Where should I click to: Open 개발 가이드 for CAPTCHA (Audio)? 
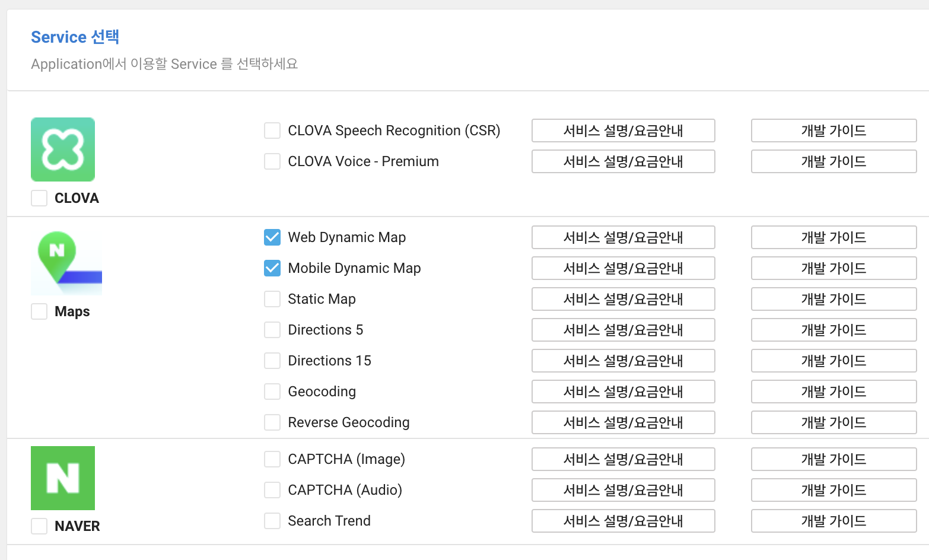tap(834, 490)
